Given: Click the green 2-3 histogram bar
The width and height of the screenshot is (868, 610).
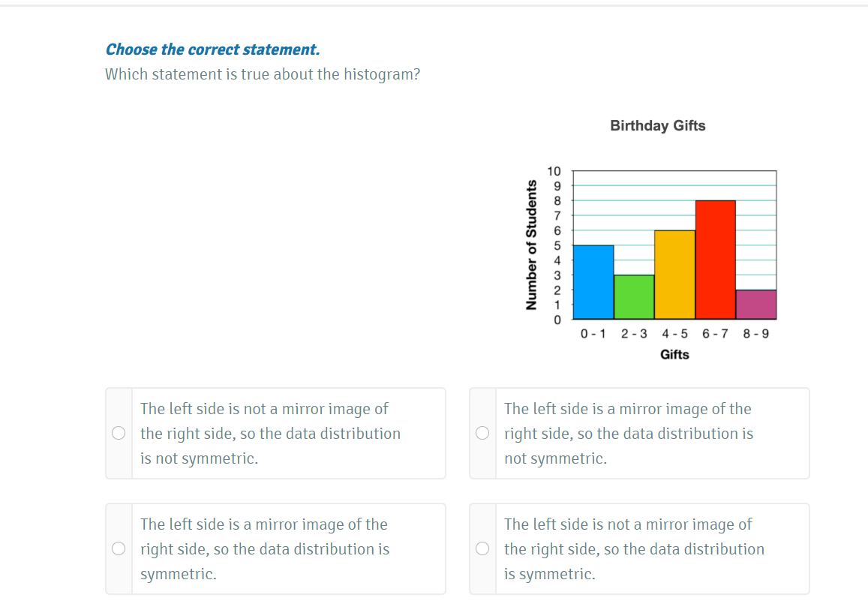Looking at the screenshot, I should coord(634,297).
